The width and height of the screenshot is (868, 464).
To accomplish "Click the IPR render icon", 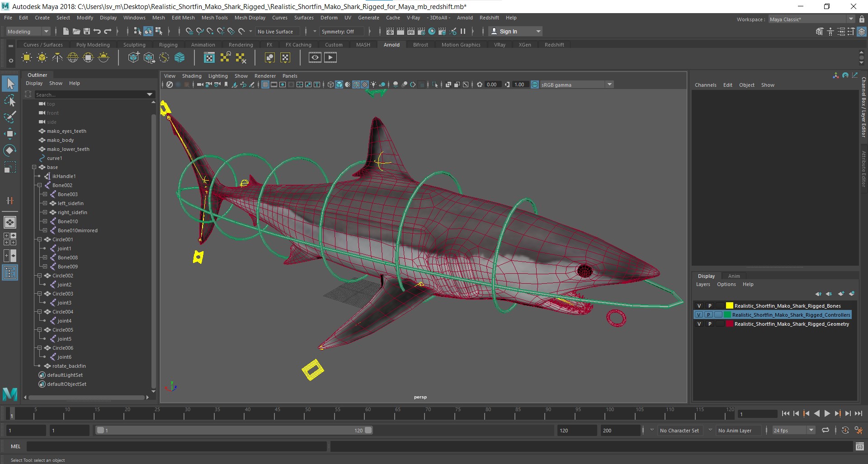I will click(x=410, y=31).
